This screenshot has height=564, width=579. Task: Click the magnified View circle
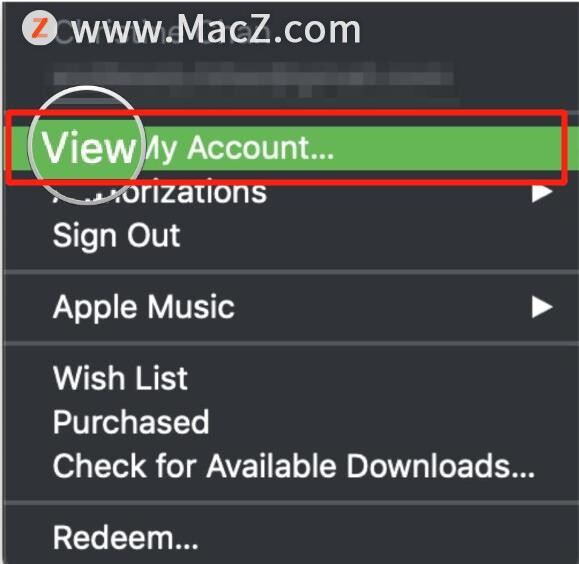point(87,145)
